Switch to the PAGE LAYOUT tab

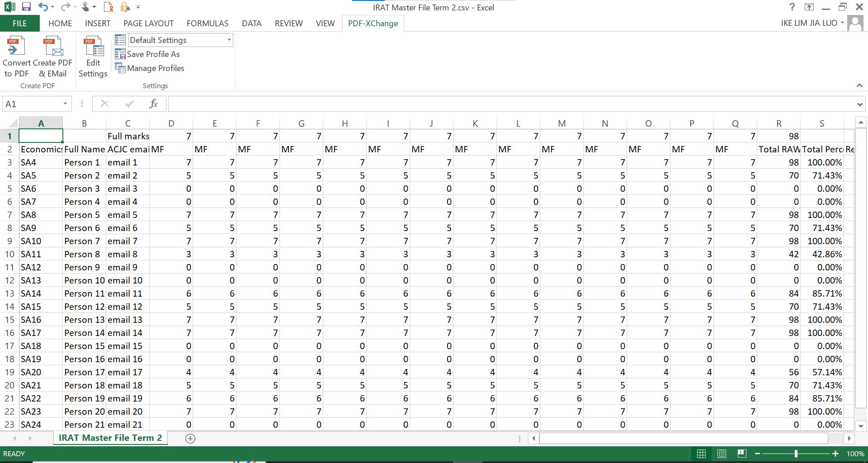148,24
